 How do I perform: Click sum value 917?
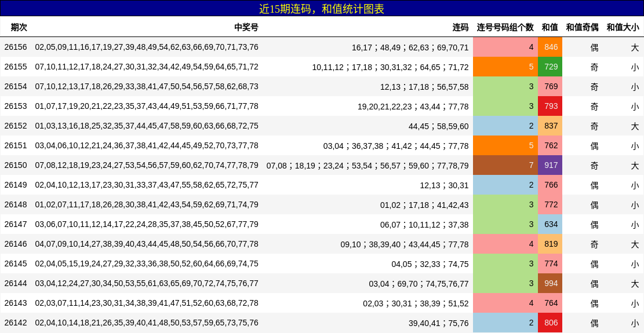[551, 165]
